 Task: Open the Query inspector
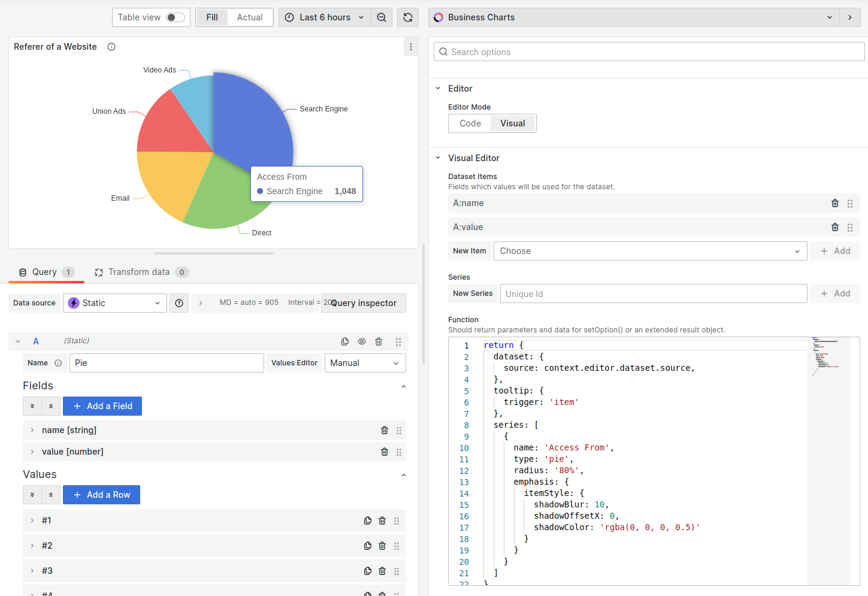click(363, 302)
